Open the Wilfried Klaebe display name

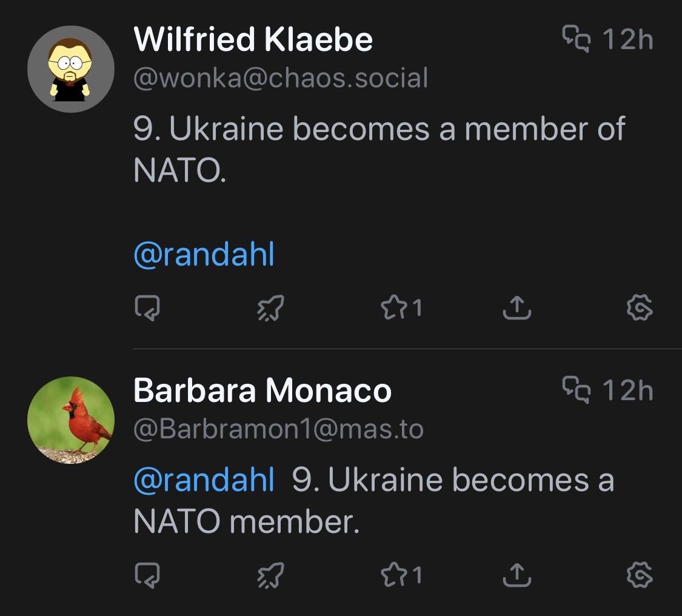point(253,40)
